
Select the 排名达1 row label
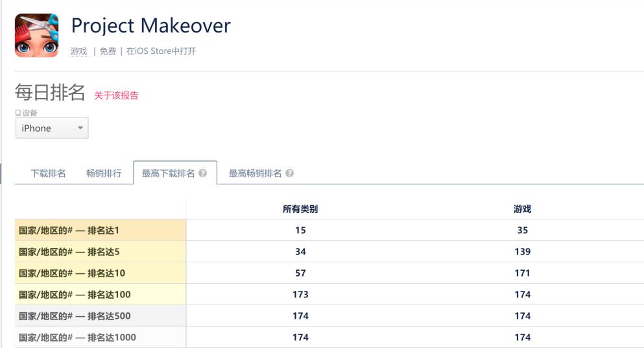click(69, 230)
